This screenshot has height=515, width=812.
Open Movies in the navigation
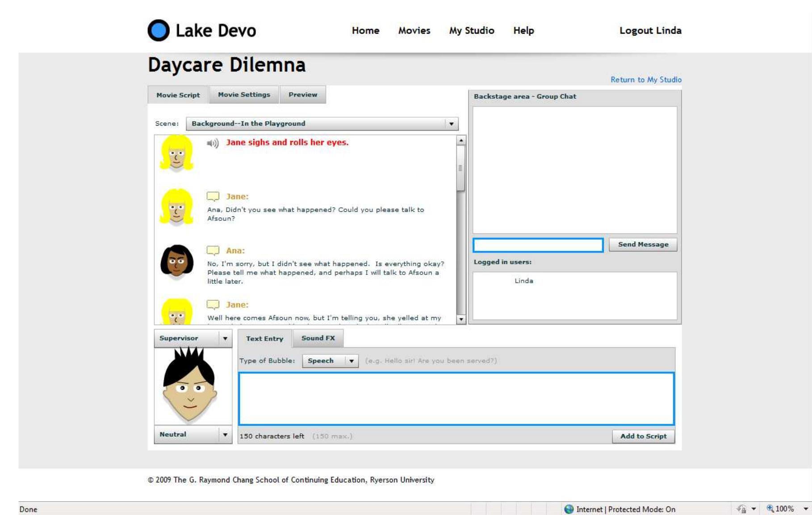coord(414,30)
